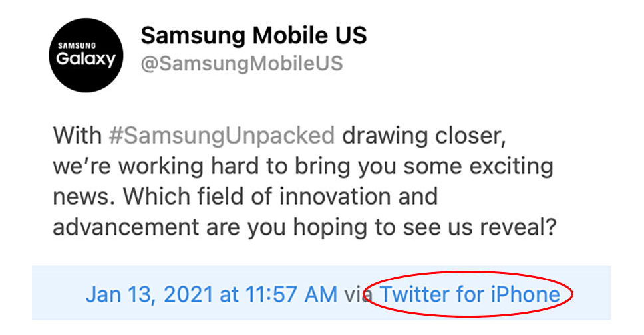Click the Samsung Galaxy profile avatar
644x335 pixels.
tap(85, 56)
